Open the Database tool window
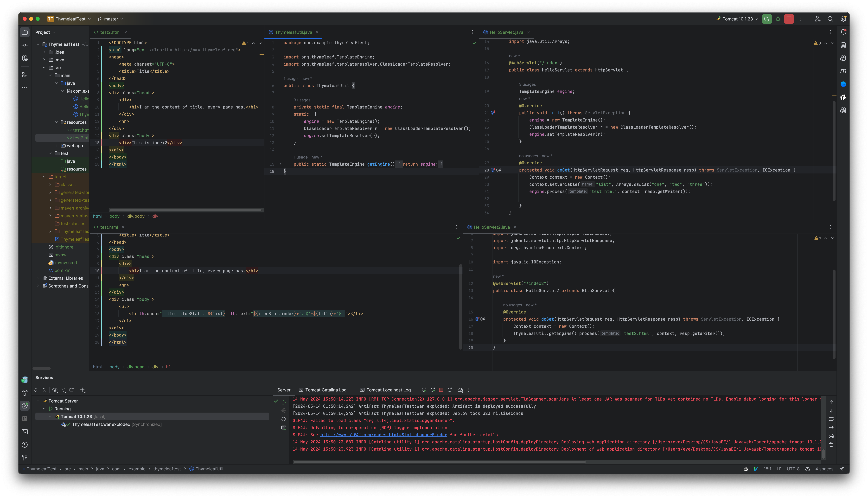This screenshot has height=498, width=868. click(843, 45)
